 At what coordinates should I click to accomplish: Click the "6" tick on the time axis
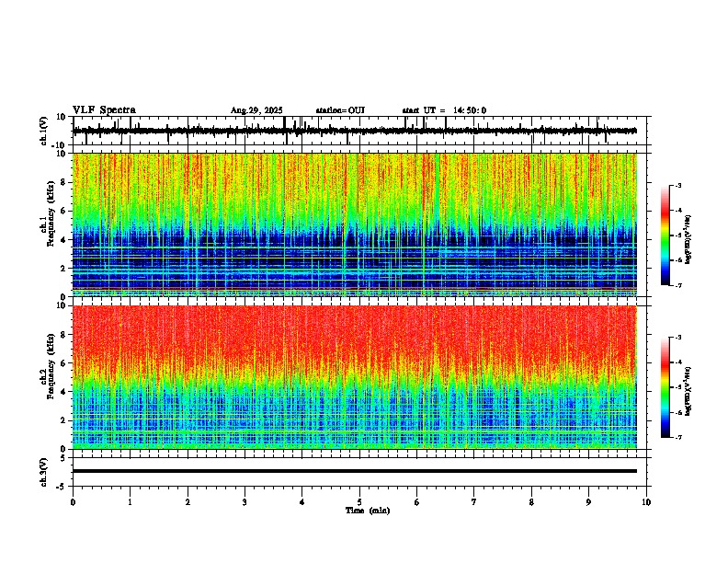417,502
